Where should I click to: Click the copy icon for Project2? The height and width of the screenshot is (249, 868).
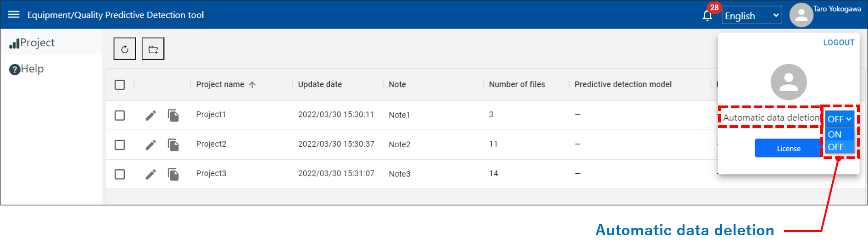pos(173,145)
